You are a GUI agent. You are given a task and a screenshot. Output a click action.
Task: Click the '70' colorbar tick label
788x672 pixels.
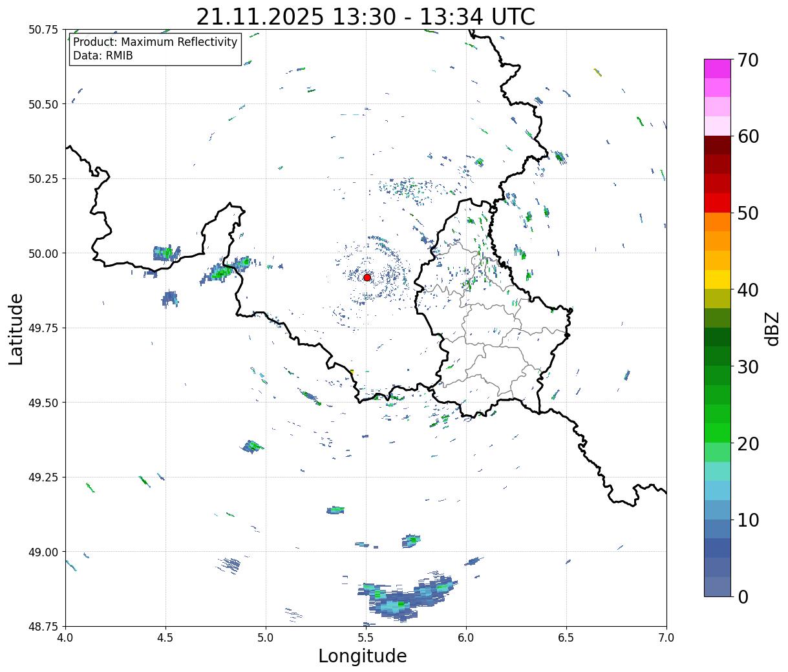point(747,60)
